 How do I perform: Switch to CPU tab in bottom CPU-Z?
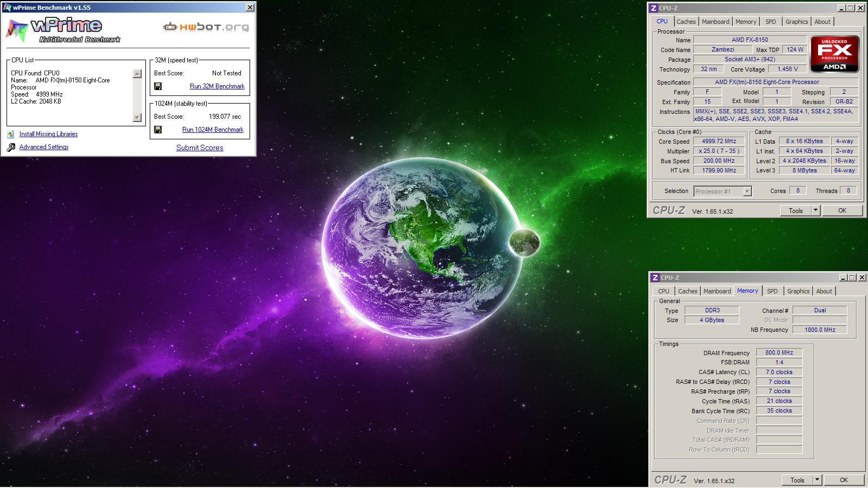(663, 291)
